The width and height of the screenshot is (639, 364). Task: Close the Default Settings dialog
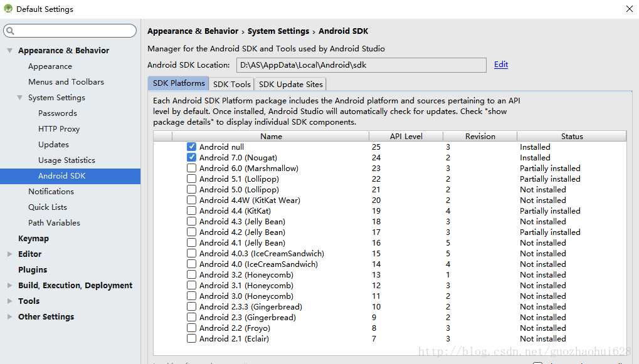pos(629,9)
